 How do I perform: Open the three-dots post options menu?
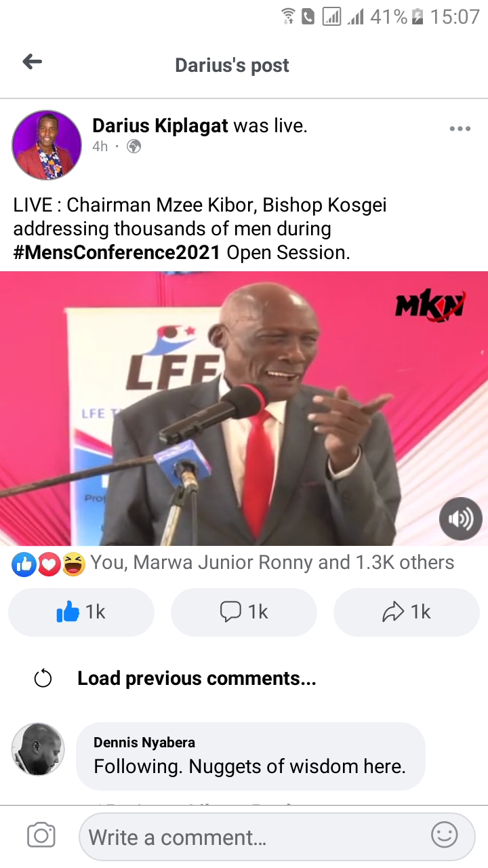[460, 129]
